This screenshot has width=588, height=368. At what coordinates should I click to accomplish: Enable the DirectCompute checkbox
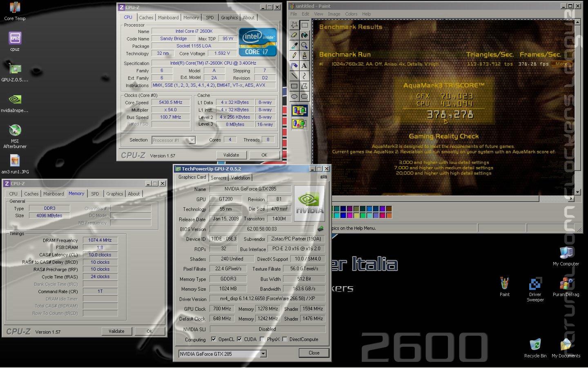[285, 339]
